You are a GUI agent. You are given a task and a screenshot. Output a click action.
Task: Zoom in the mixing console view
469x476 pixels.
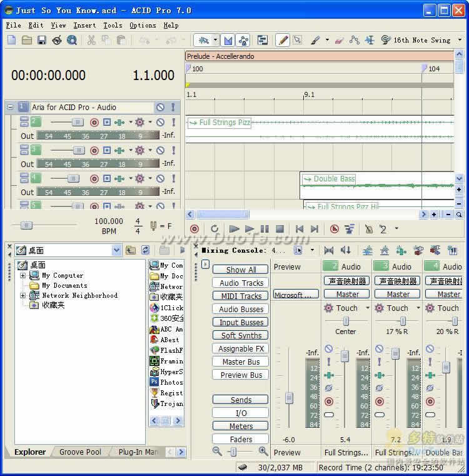[263, 451]
